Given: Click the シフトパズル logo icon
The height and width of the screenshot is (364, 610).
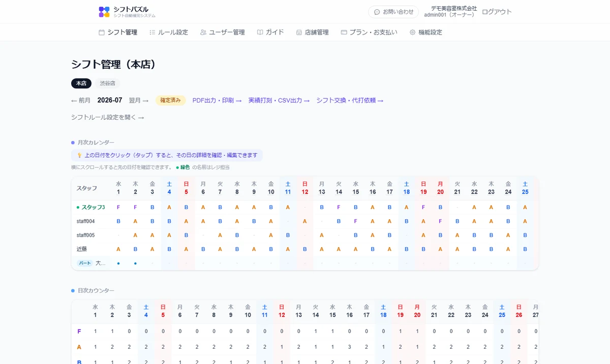Looking at the screenshot, I should 104,12.
